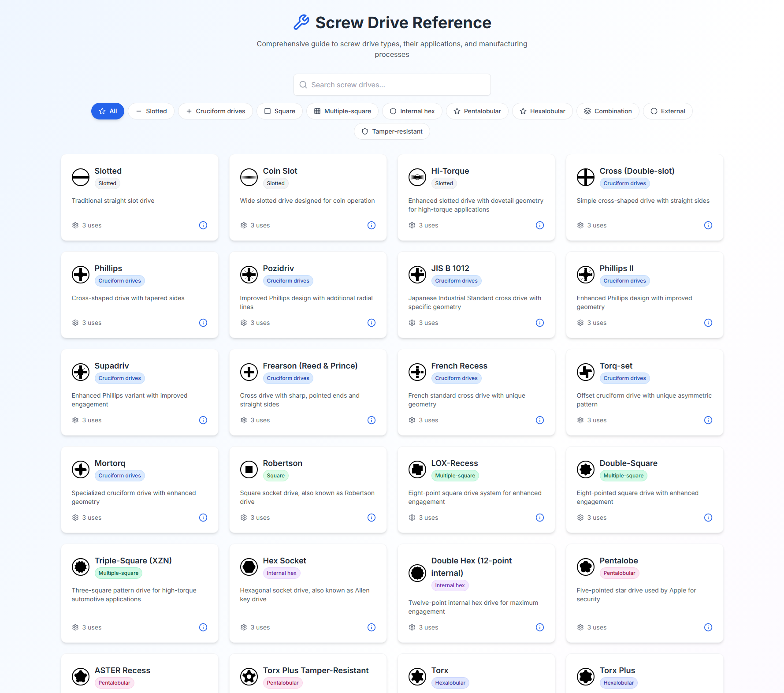This screenshot has height=693, width=784.
Task: Open info icon on Torq-set card
Action: (708, 420)
